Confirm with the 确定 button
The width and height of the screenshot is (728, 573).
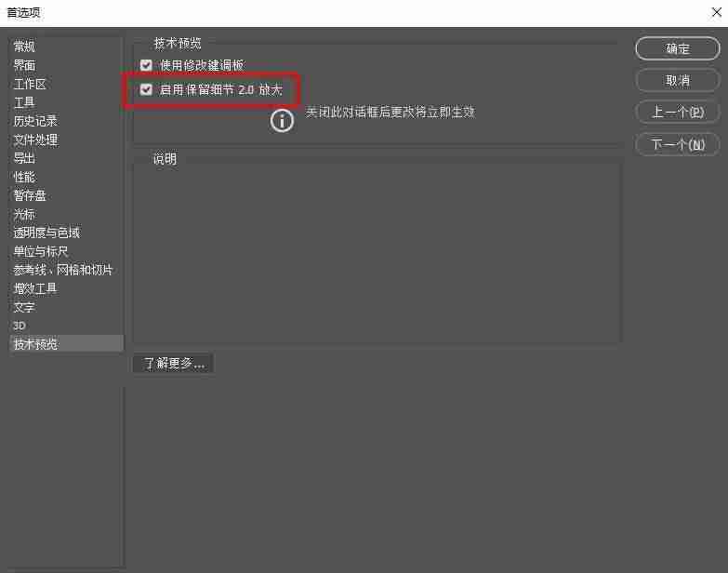click(678, 48)
